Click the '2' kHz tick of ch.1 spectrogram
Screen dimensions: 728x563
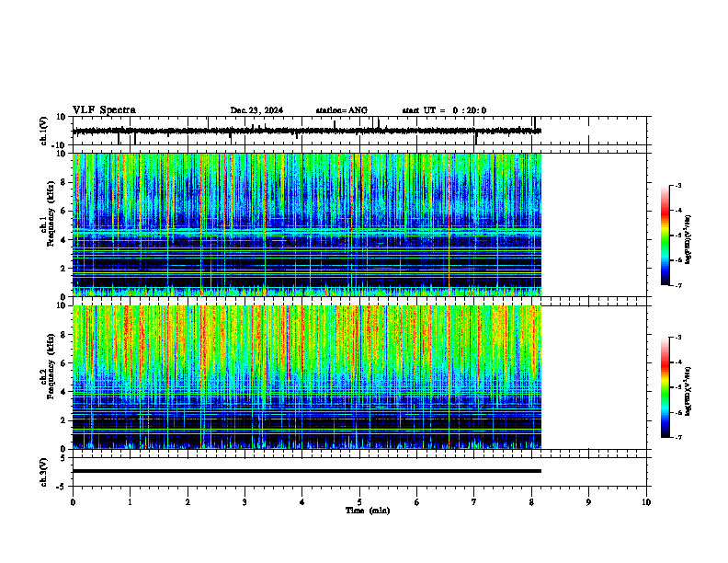[64, 268]
